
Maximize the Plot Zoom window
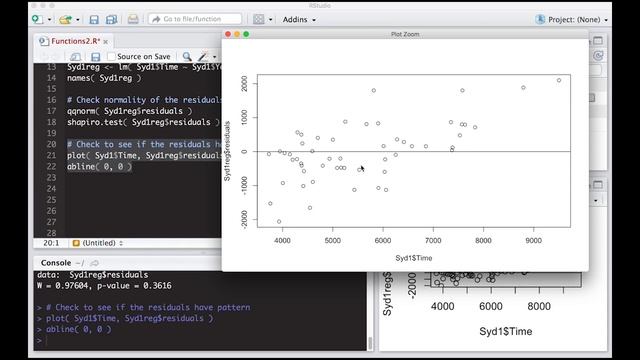(x=246, y=34)
